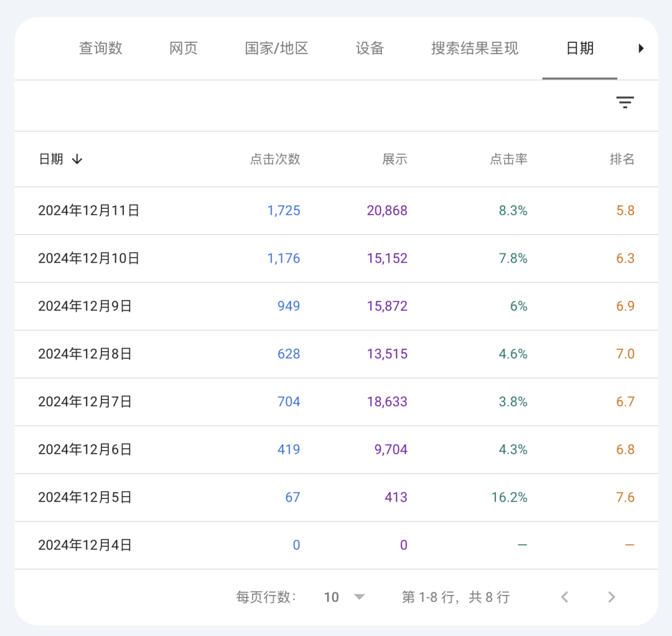The width and height of the screenshot is (672, 636).
Task: Select the 2024年12月10日 row date
Action: [89, 258]
